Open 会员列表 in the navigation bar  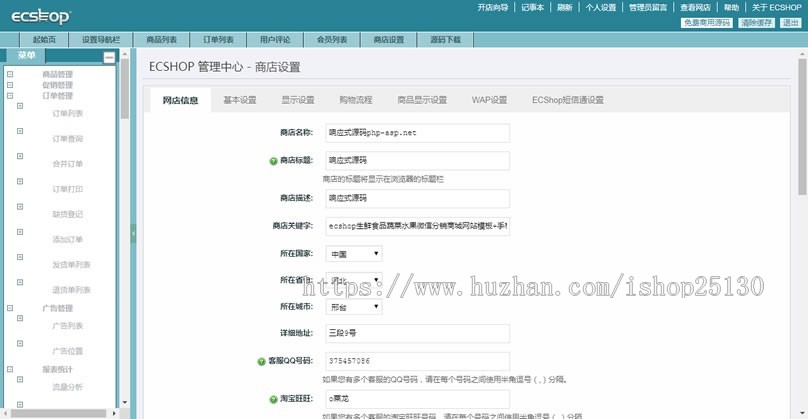(332, 40)
